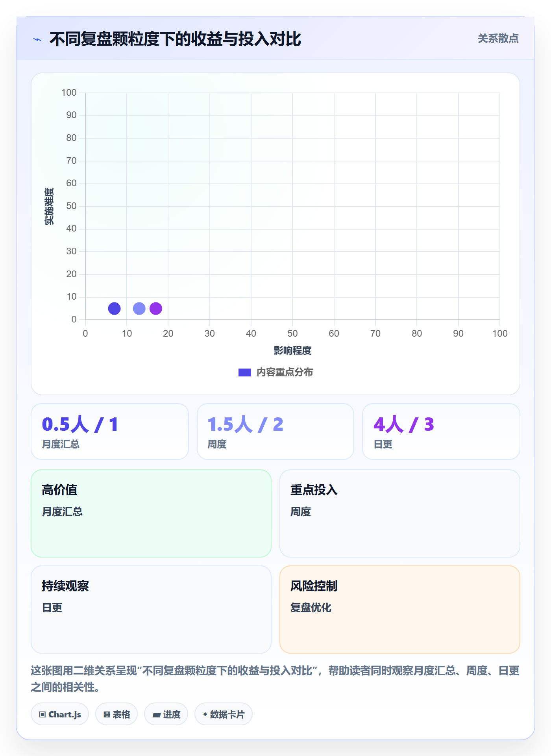Image resolution: width=551 pixels, height=756 pixels.
Task: Click the 数据卡片 tag chip
Action: (224, 714)
